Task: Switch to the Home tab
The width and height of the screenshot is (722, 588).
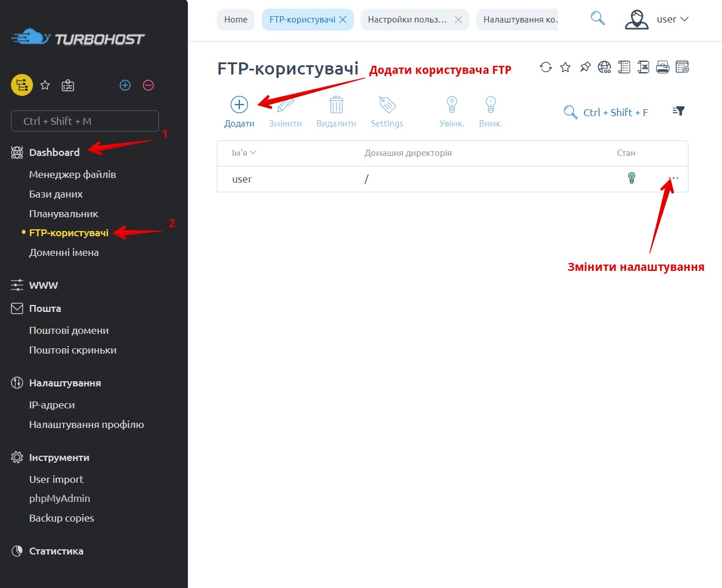Action: pyautogui.click(x=236, y=20)
